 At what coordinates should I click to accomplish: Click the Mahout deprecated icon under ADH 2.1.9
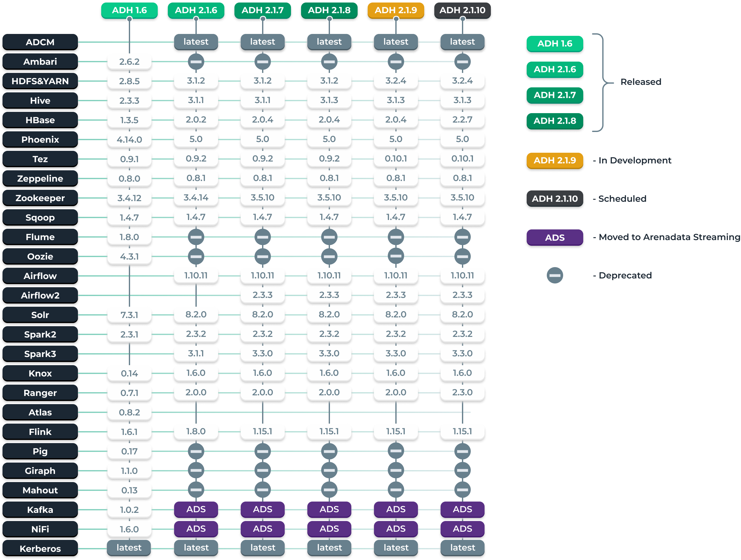[396, 490]
